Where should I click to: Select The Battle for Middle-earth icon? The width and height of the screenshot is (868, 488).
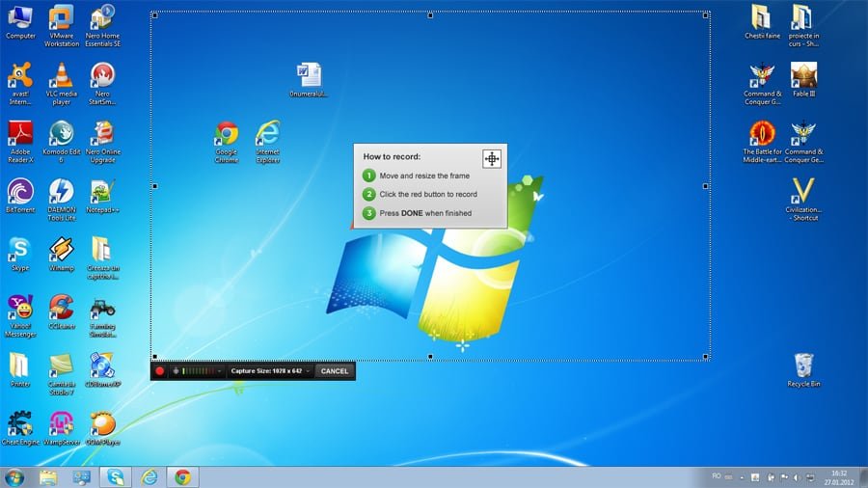click(762, 142)
